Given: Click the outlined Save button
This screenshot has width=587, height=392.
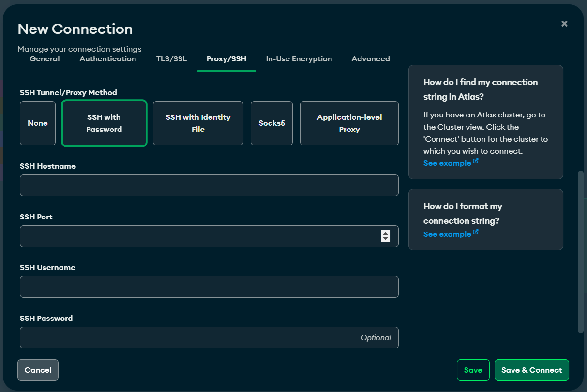Looking at the screenshot, I should [473, 370].
